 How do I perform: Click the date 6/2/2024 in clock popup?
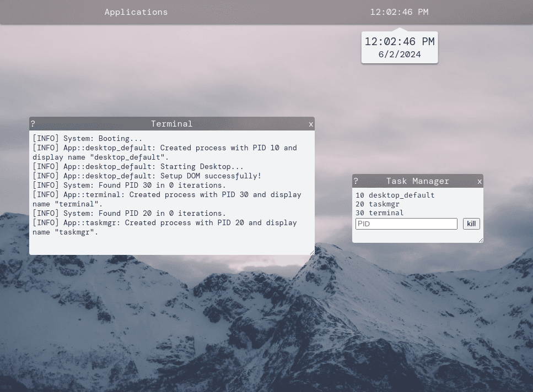click(400, 55)
